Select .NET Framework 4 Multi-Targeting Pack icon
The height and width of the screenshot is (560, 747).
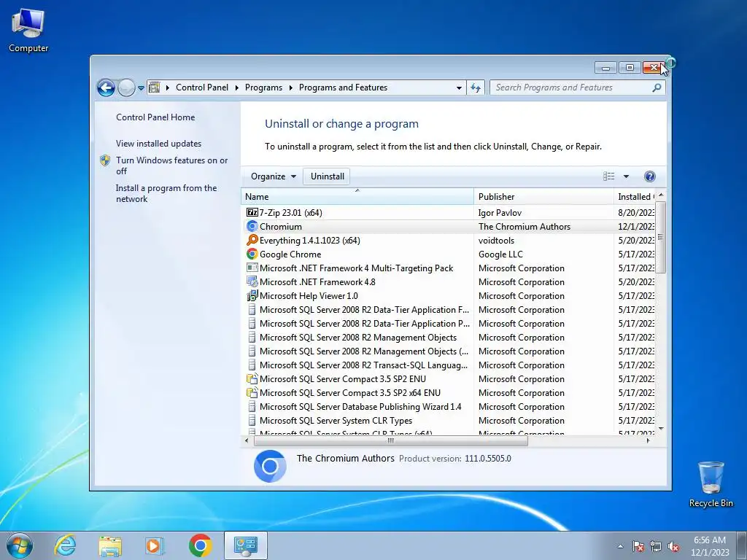252,268
